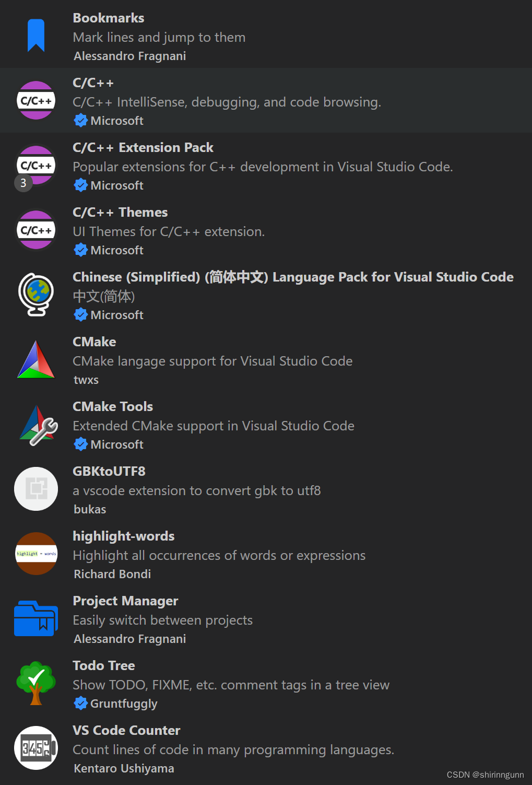Click publisher twxs under CMake
Viewport: 532px width, 785px height.
coord(86,380)
